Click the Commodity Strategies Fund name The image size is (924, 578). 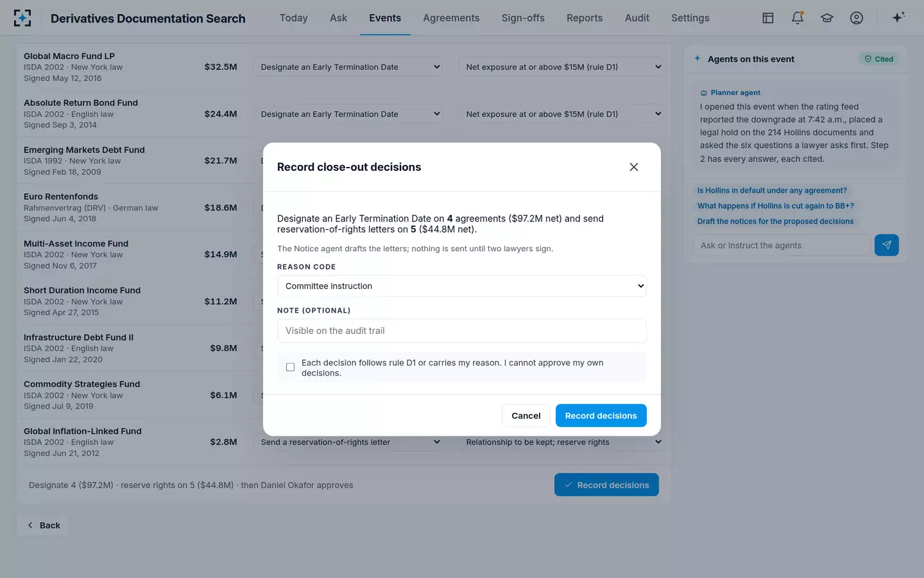[81, 384]
